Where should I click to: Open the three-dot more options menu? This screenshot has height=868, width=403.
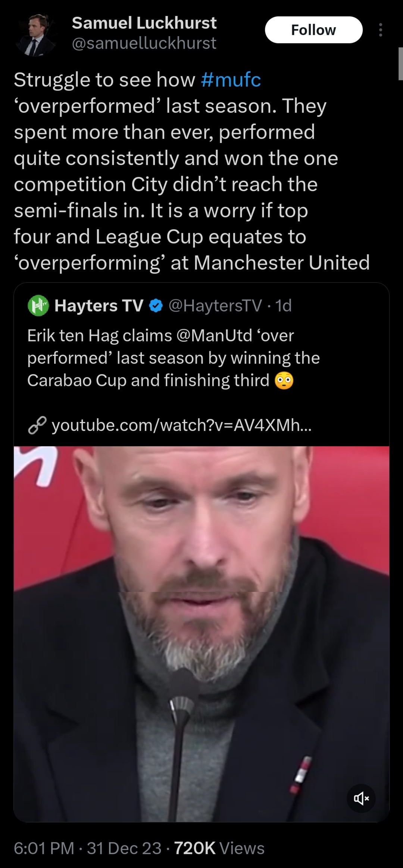(380, 30)
